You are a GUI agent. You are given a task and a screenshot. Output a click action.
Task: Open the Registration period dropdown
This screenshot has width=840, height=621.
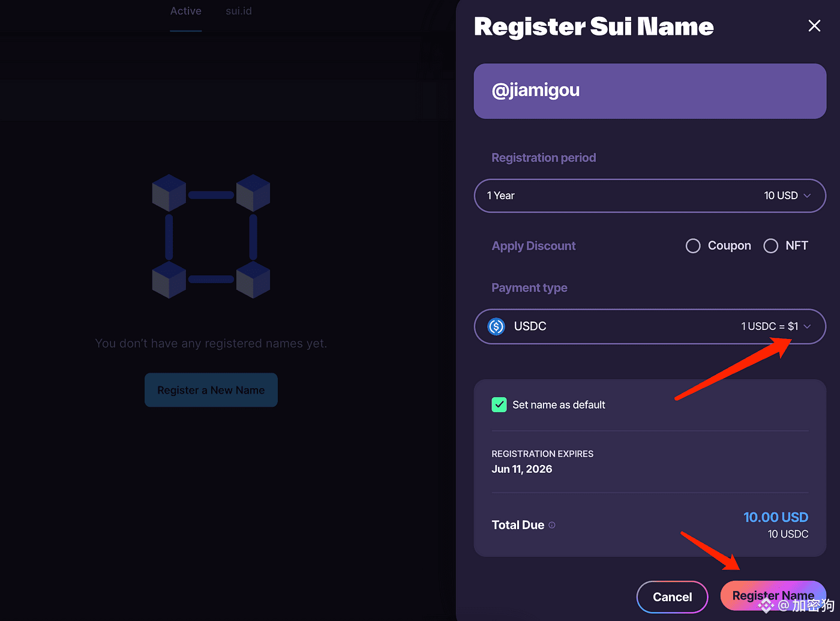[650, 196]
